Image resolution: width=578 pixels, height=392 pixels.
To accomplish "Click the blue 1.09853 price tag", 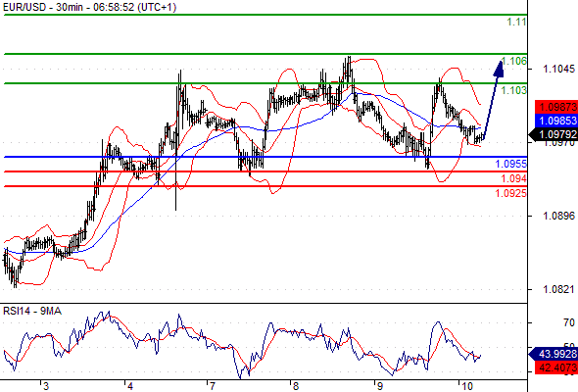I will click(556, 121).
